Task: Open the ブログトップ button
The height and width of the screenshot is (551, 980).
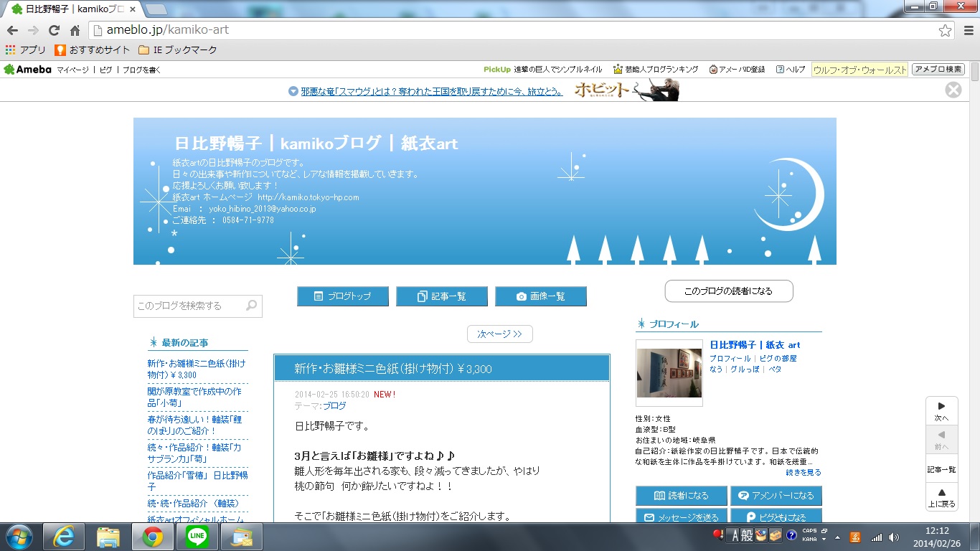Action: coord(343,296)
